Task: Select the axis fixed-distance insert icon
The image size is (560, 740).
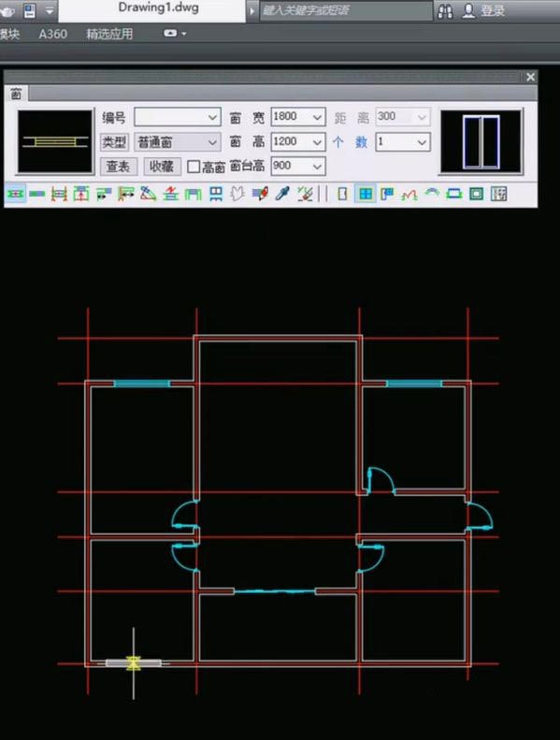Action: (x=126, y=194)
